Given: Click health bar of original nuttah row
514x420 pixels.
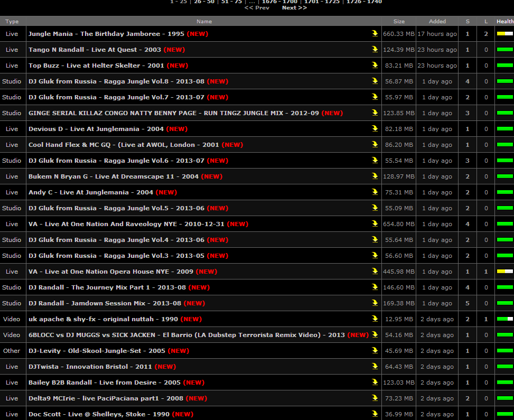Looking at the screenshot, I should tap(505, 319).
